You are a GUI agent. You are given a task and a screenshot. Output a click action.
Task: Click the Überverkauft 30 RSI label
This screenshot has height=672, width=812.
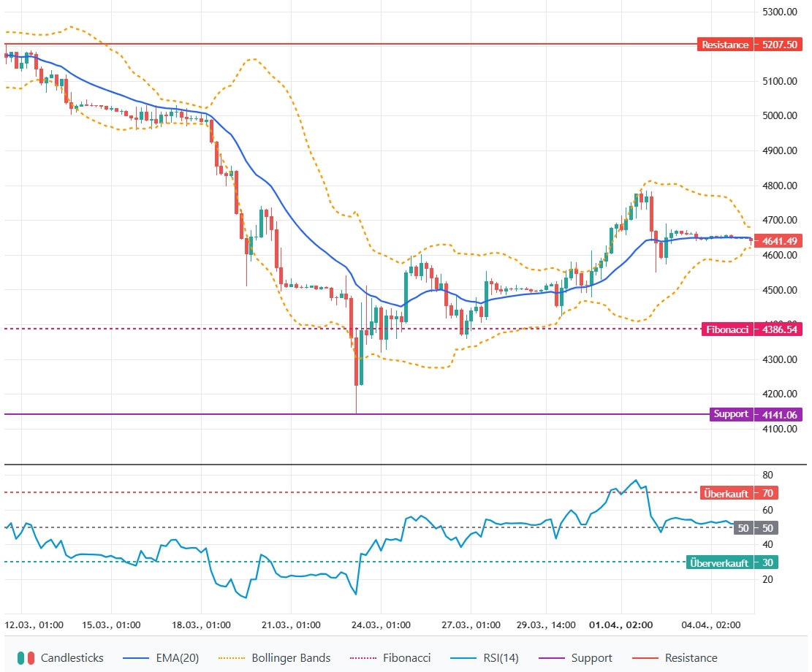point(733,562)
